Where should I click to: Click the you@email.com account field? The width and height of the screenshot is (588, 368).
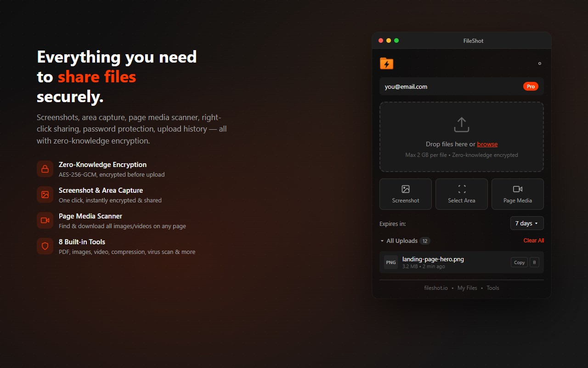[x=462, y=86]
